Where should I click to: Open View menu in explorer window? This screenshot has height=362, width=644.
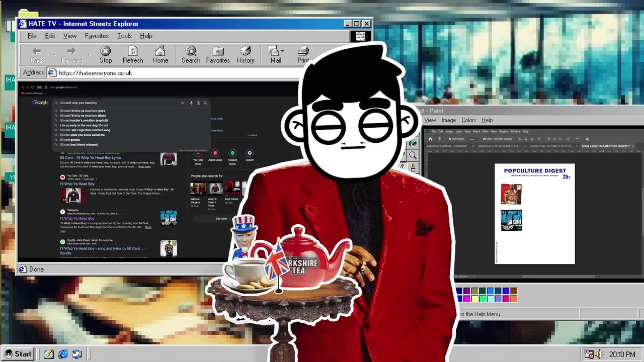click(70, 36)
